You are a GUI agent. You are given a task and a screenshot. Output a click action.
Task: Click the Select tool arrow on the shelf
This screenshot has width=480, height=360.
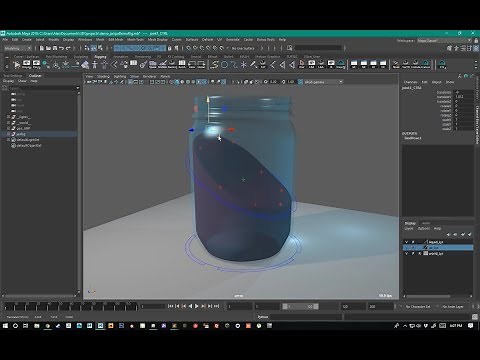coord(17,65)
